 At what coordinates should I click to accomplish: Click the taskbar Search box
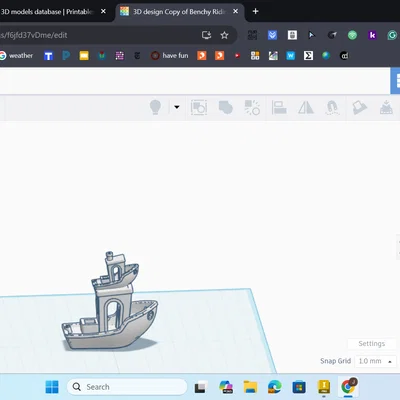click(x=127, y=387)
